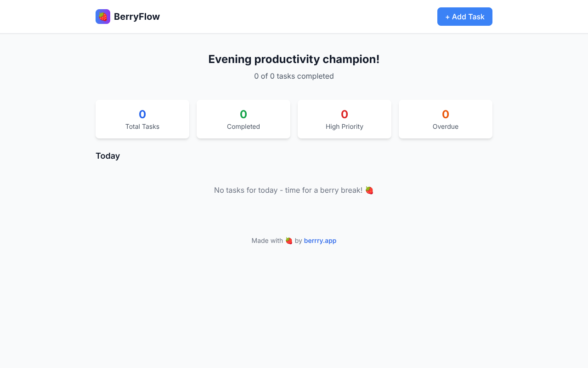588x368 pixels.
Task: Click the BerryFlow strawberry logo icon
Action: 103,16
